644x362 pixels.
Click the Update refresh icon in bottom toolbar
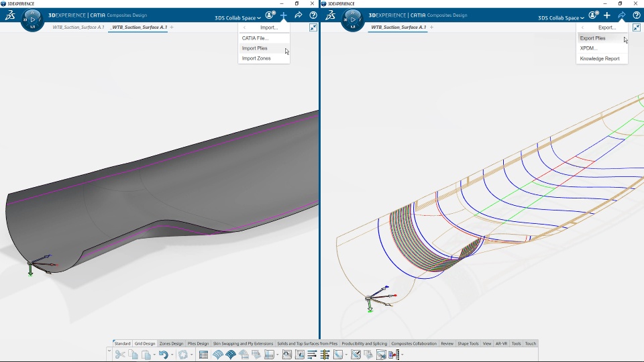183,354
